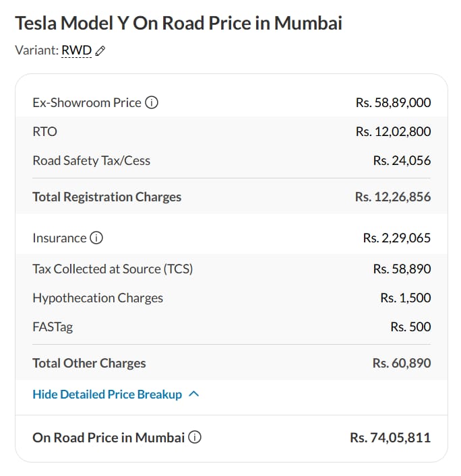Click the pencil icon to edit variant
This screenshot has width=461, height=476.
(101, 51)
